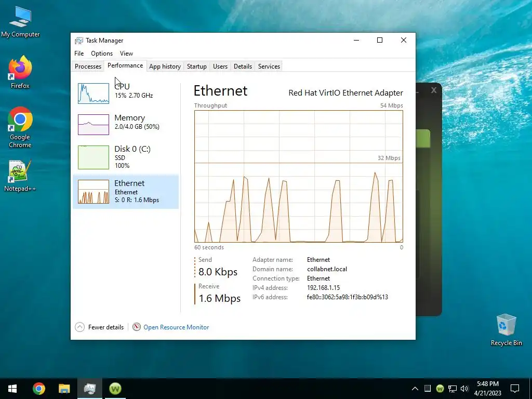
Task: Click the Memory 2.0/4.0 GB (50%) text
Action: 137,127
